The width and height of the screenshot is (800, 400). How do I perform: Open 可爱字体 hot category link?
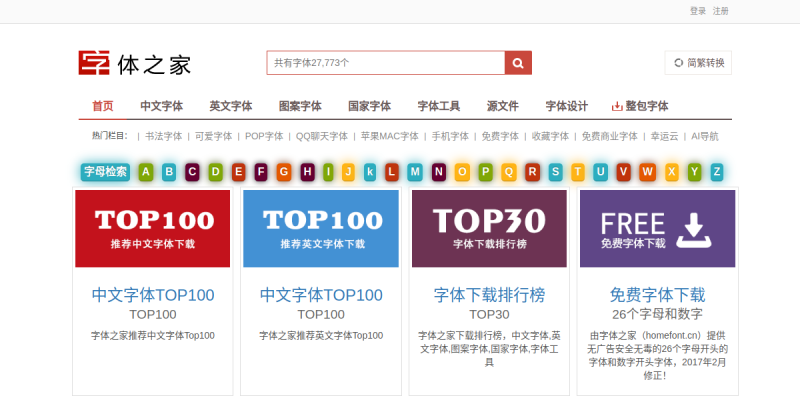(213, 136)
